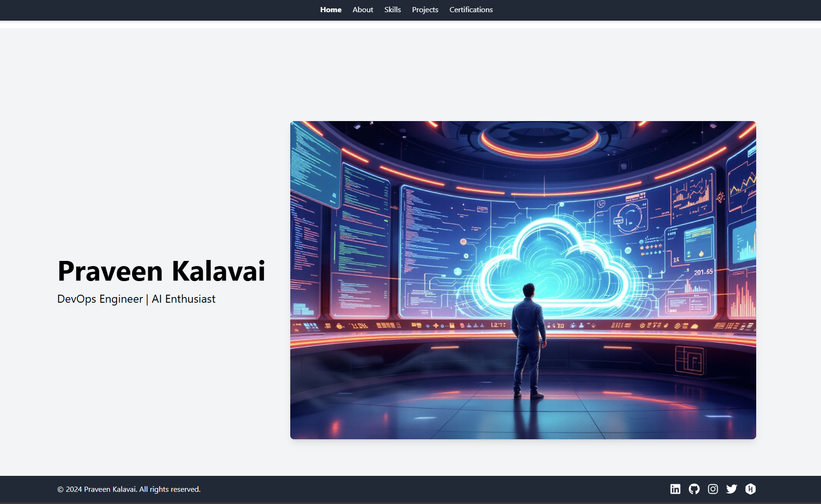Click the square maze emblem in image
The width and height of the screenshot is (821, 504).
click(689, 360)
